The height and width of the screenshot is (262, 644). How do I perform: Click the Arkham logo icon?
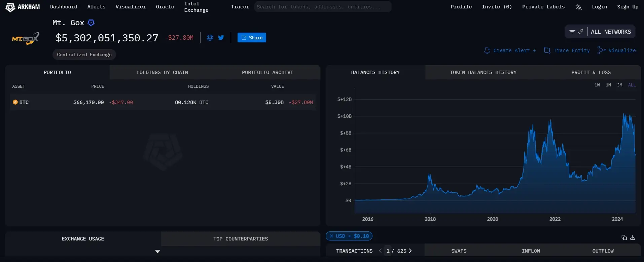[x=10, y=7]
